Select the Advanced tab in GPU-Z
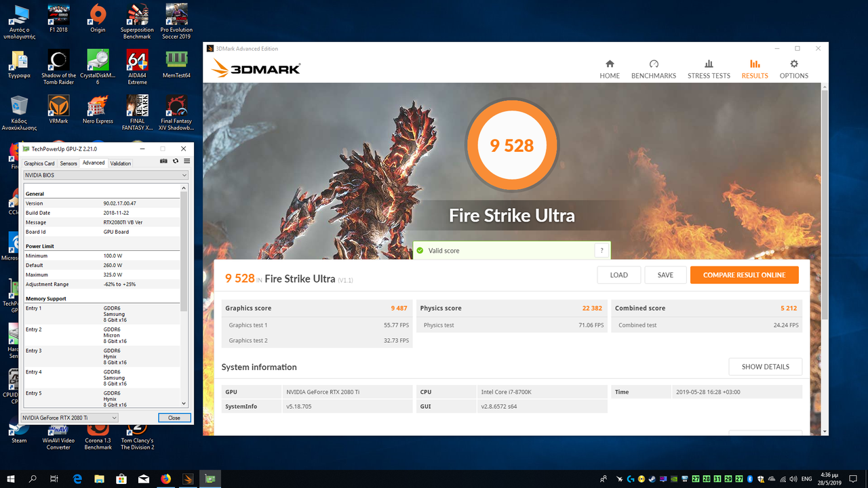The image size is (868, 488). [94, 163]
